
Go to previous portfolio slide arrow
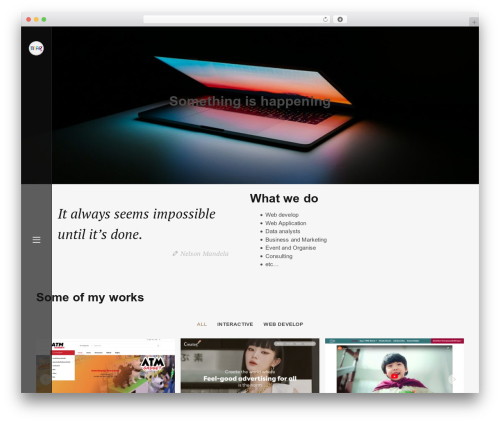pyautogui.click(x=45, y=379)
